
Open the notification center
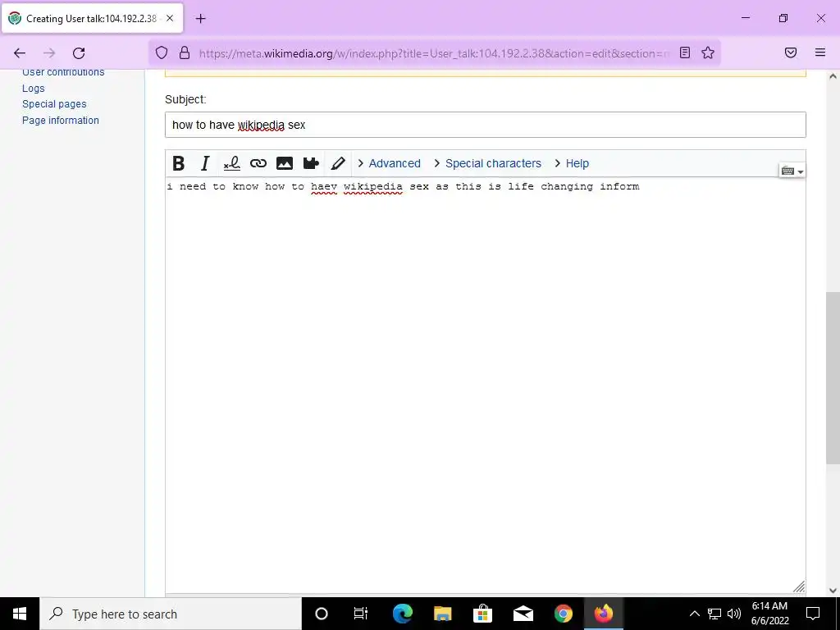(813, 614)
